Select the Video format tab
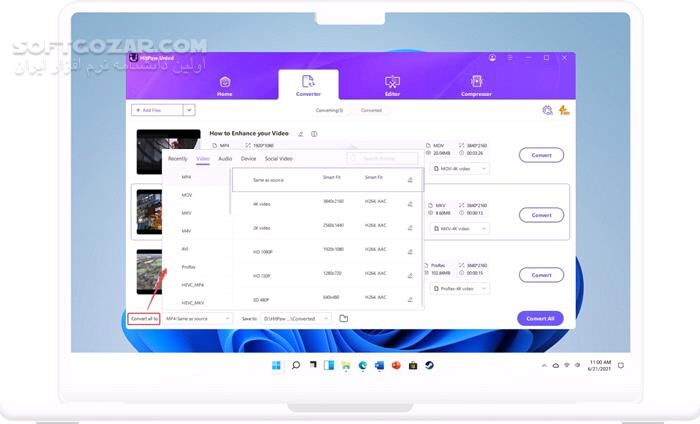This screenshot has width=700, height=424. point(203,159)
